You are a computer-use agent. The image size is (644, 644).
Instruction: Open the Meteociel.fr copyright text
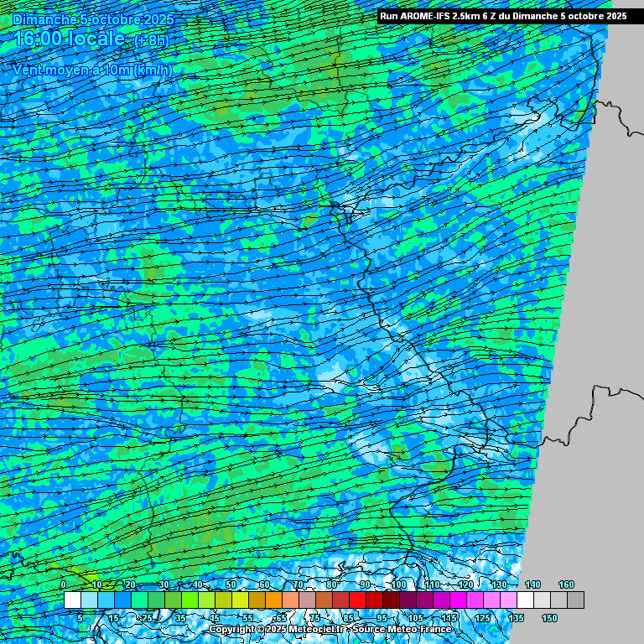277,629
